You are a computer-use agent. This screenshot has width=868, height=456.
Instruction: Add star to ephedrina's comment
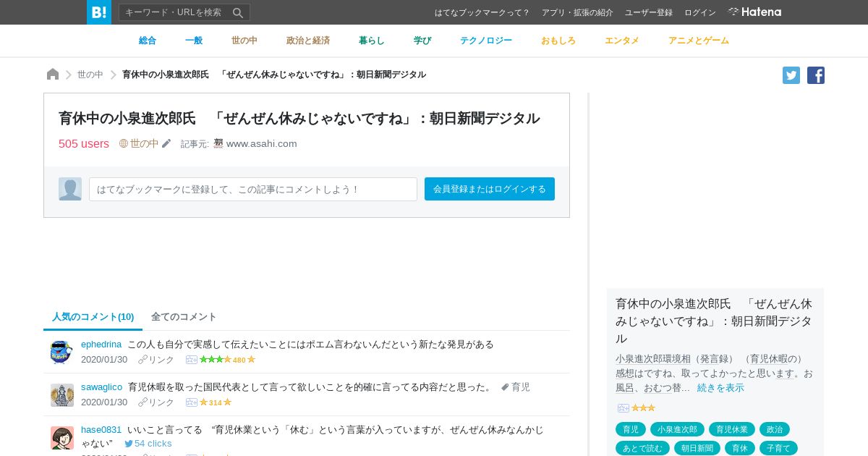192,360
